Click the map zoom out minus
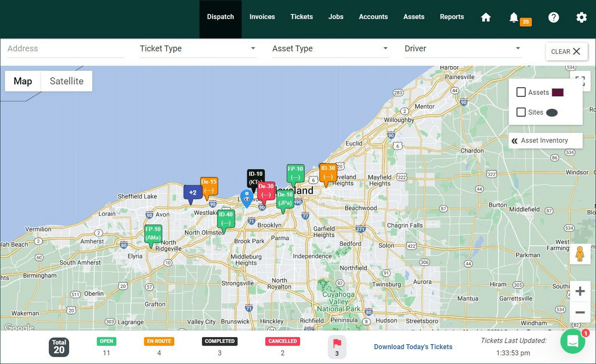 pyautogui.click(x=580, y=312)
